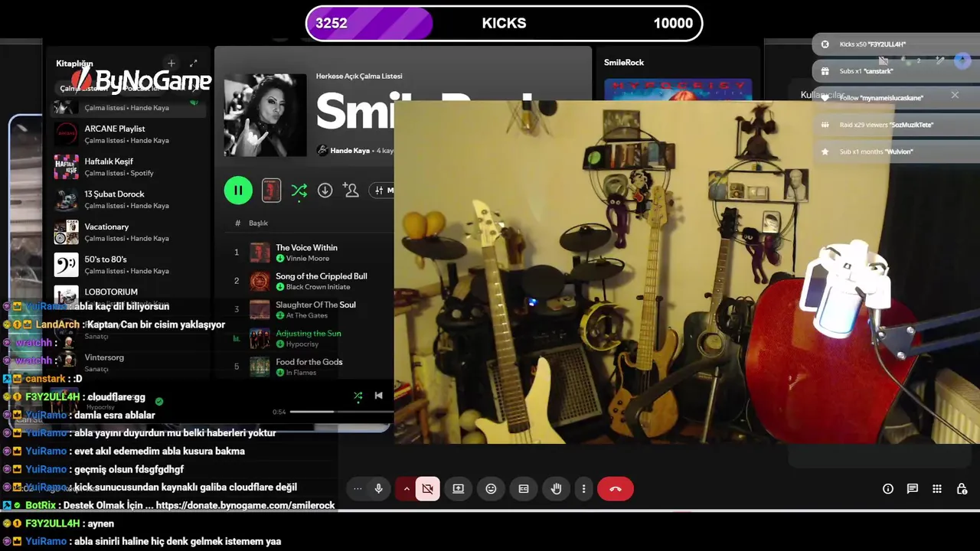Open audio options with three dots beside mic
Image resolution: width=980 pixels, height=551 pixels.
(358, 489)
